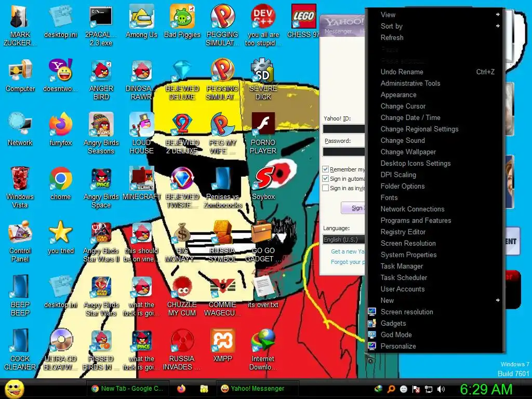Select Refresh in context menu
This screenshot has height=399, width=532.
(436, 37)
